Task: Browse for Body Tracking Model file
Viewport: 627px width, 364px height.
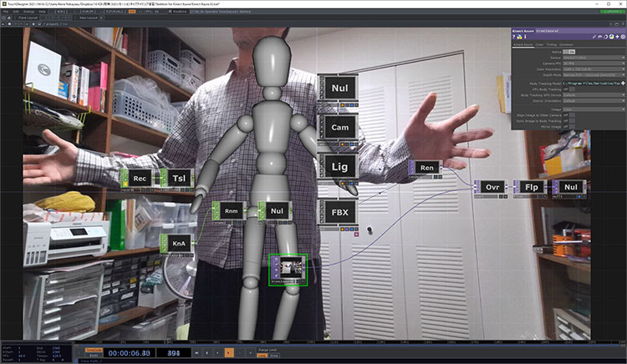Action: point(623,83)
